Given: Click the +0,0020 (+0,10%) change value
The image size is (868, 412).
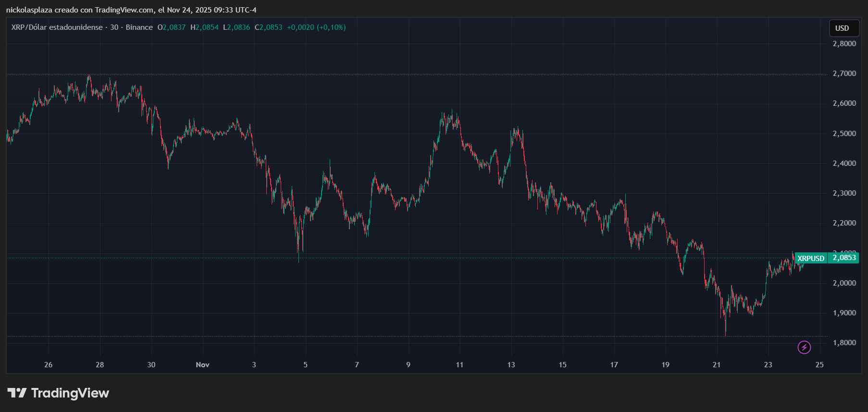Looking at the screenshot, I should (316, 27).
